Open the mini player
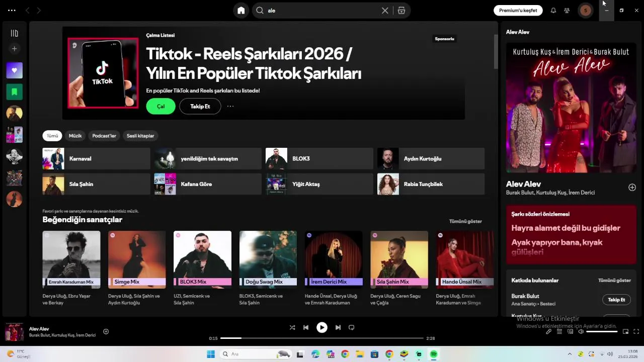The width and height of the screenshot is (644, 362). 625,331
